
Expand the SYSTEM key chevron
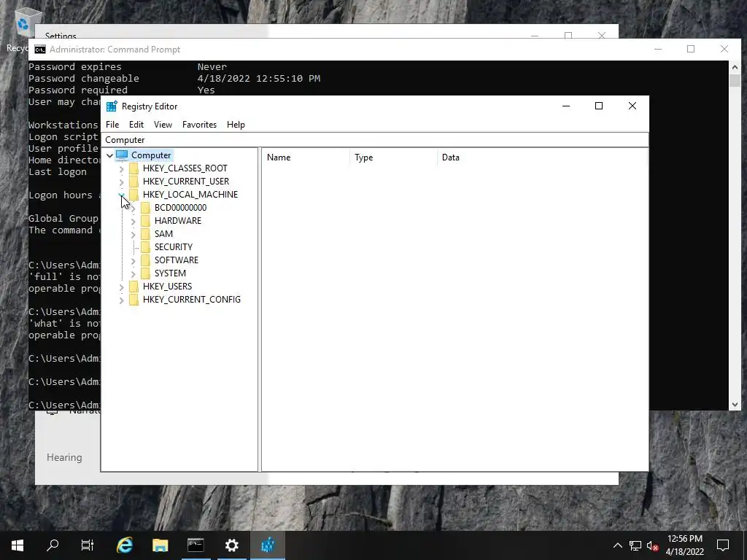133,274
